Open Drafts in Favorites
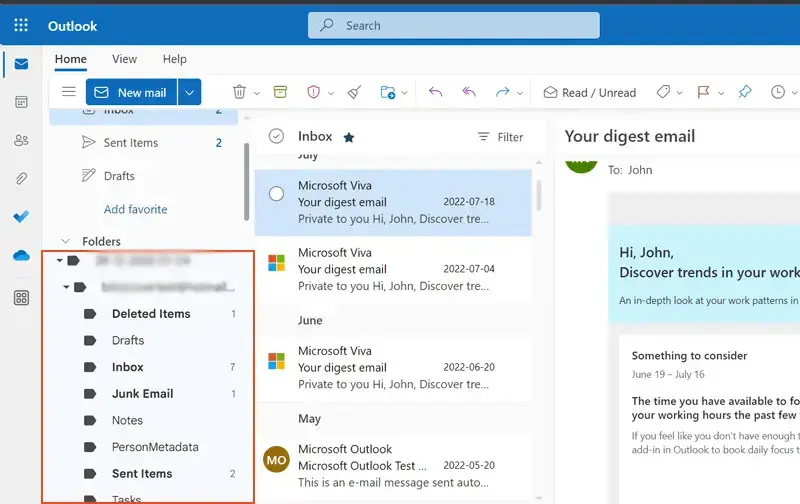 (x=143, y=176)
